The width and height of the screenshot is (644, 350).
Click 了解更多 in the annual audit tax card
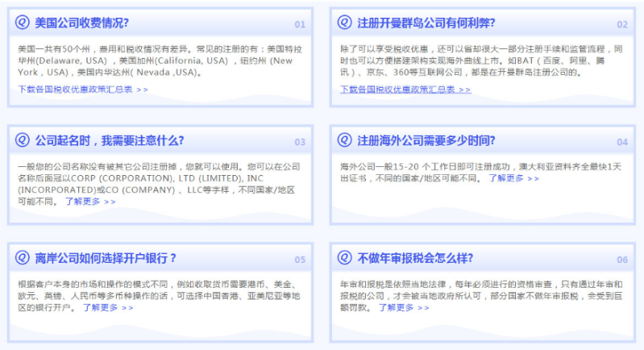[401, 307]
